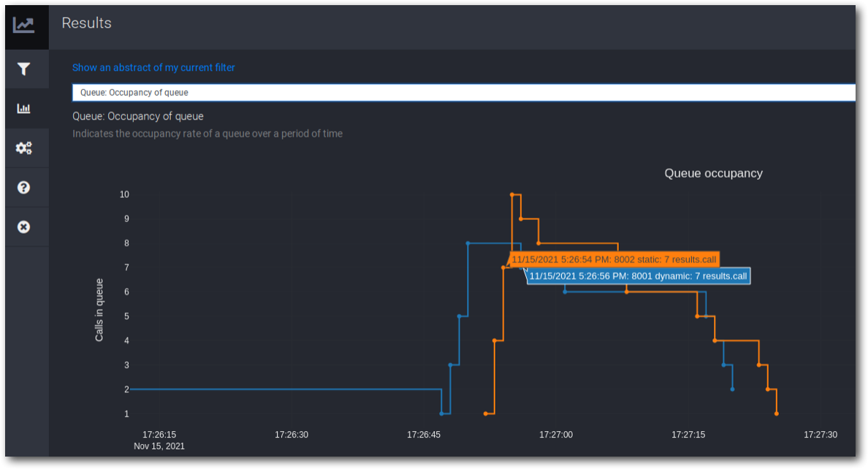
Task: Click the 17:27:30 time axis label
Action: pos(821,435)
